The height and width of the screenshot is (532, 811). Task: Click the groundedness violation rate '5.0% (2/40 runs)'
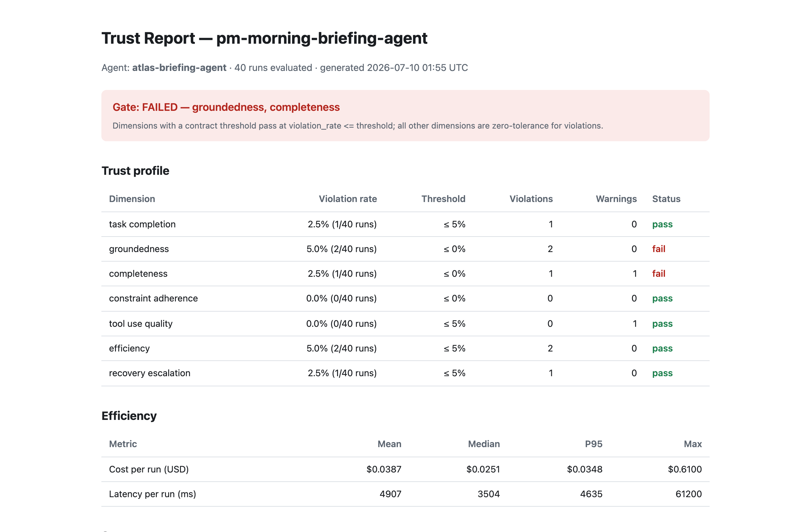coord(342,249)
